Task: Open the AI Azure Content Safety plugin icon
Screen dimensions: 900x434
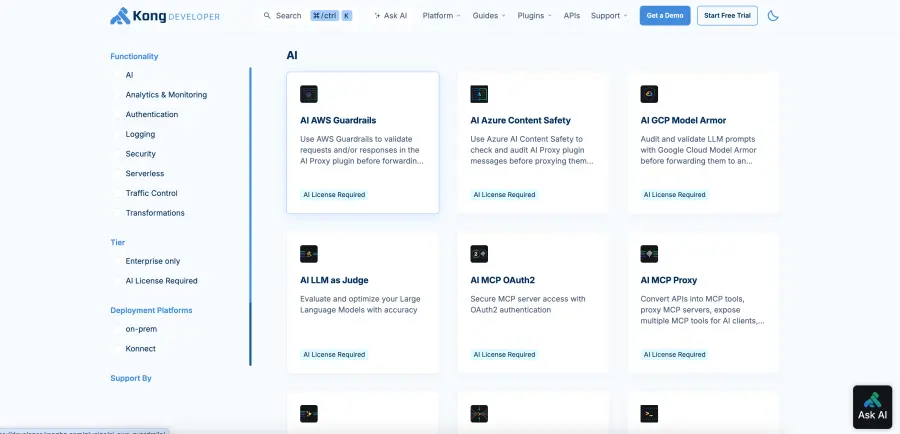Action: [x=479, y=94]
